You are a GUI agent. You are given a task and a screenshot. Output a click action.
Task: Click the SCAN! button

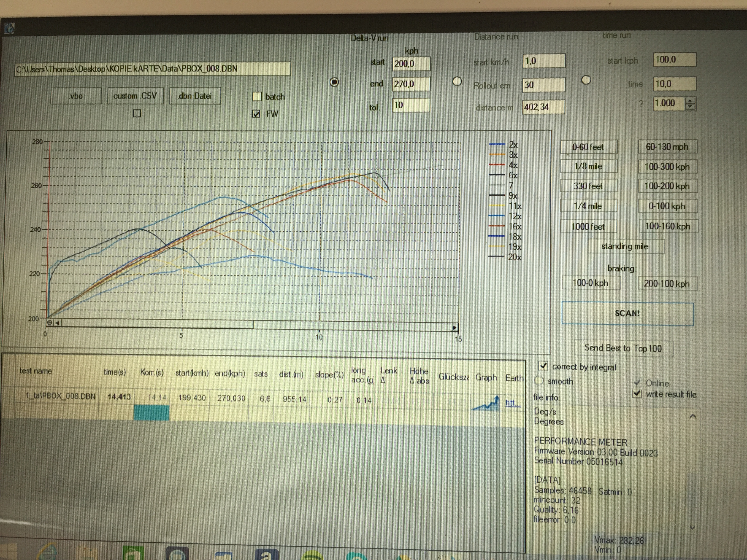(627, 313)
